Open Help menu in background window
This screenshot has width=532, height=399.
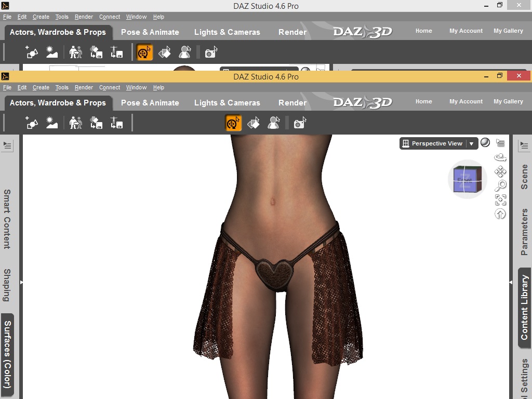click(x=158, y=17)
